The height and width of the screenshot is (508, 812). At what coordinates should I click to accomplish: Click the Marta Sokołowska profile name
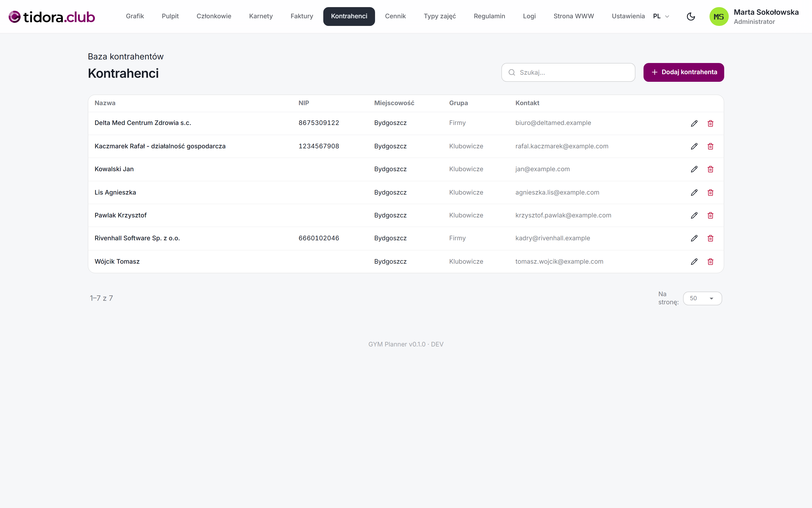tap(766, 12)
